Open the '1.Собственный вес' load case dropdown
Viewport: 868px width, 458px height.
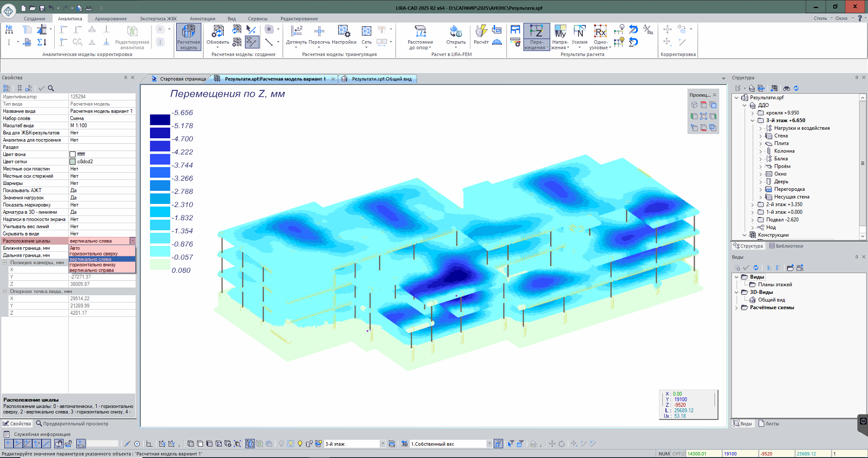pos(489,444)
